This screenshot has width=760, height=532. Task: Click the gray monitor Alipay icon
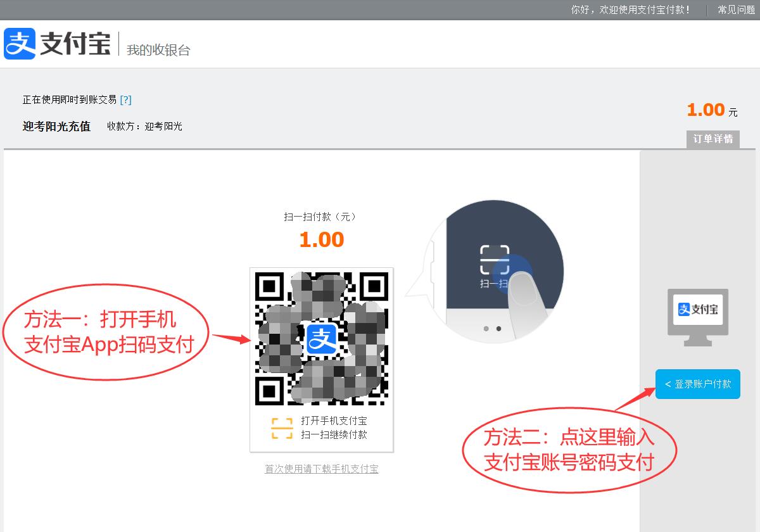point(698,317)
